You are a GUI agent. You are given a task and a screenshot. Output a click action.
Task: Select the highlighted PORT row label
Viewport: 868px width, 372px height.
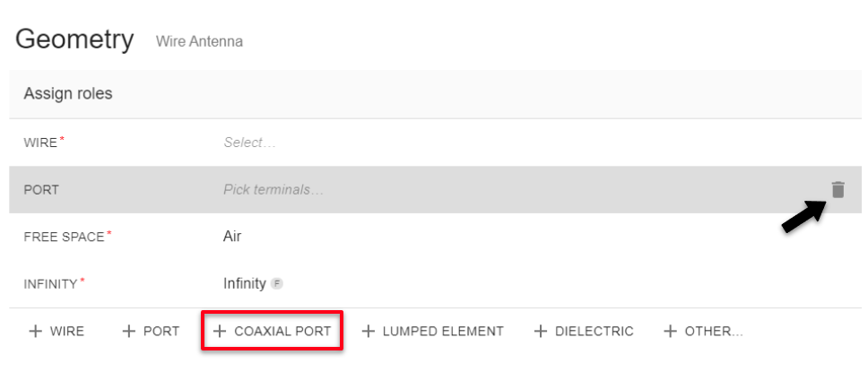tap(41, 190)
